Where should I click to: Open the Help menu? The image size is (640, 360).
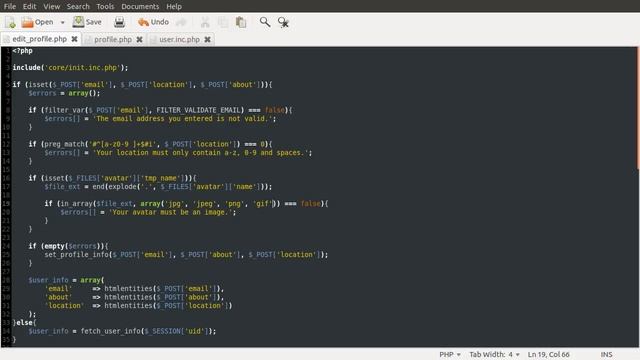[x=174, y=7]
